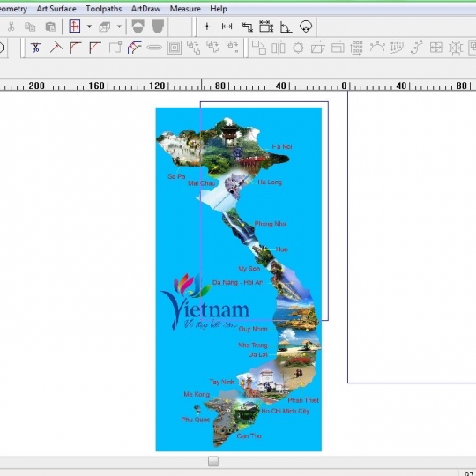This screenshot has width=476, height=476.
Task: Select the stepped offset measure icon
Action: 247,26
